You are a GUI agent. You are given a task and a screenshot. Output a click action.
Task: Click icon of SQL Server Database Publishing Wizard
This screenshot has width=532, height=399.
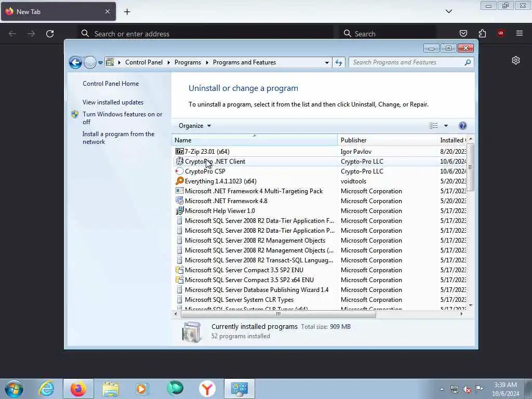click(x=179, y=290)
